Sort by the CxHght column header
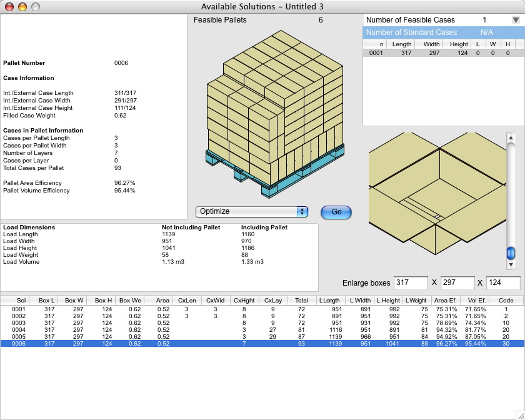525x420 pixels. pyautogui.click(x=245, y=301)
